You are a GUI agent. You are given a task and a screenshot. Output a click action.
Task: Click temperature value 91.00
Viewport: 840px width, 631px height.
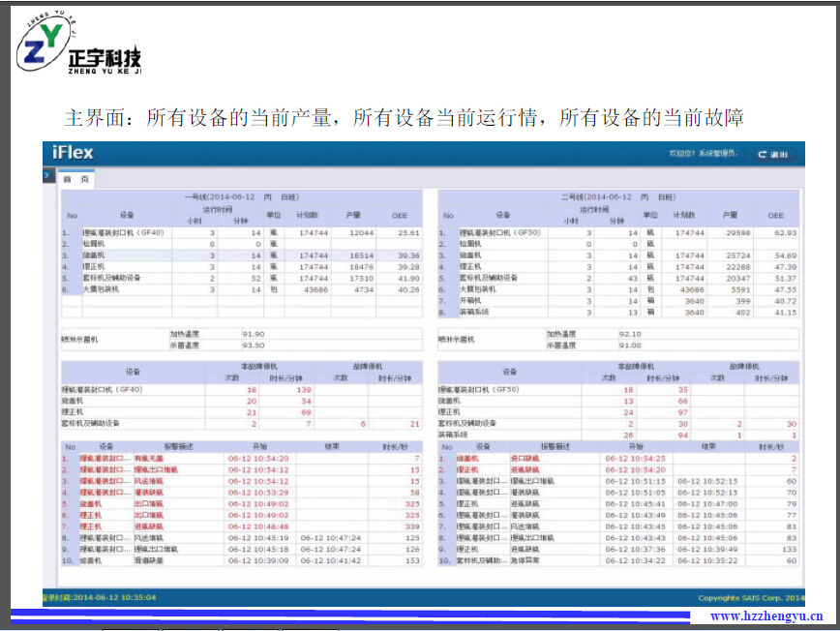click(x=630, y=346)
